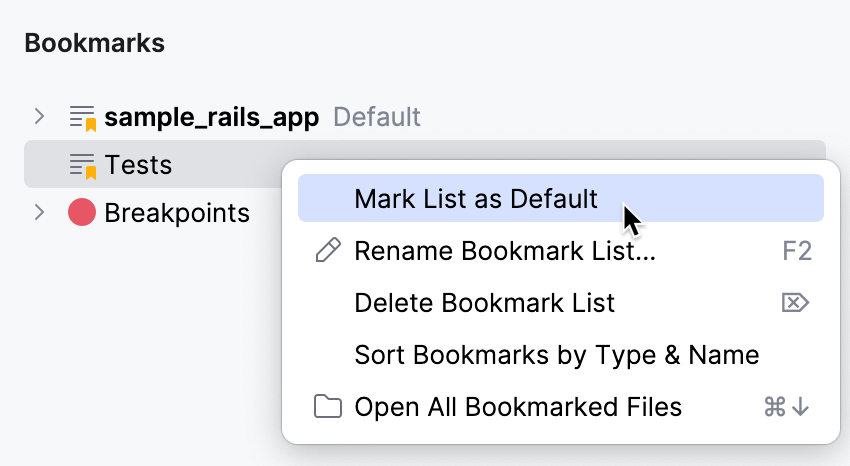This screenshot has height=466, width=850.
Task: Click the gray Default label
Action: point(377,118)
